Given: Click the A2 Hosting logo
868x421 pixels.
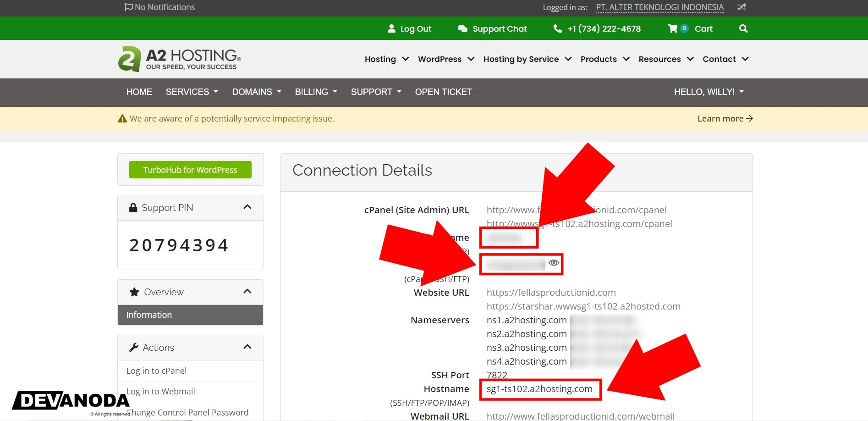Looking at the screenshot, I should pyautogui.click(x=179, y=59).
